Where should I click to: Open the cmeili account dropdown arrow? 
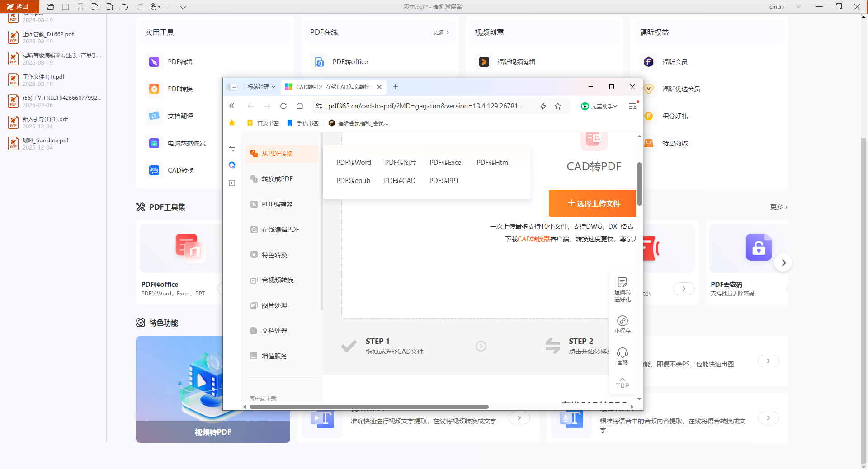point(798,7)
